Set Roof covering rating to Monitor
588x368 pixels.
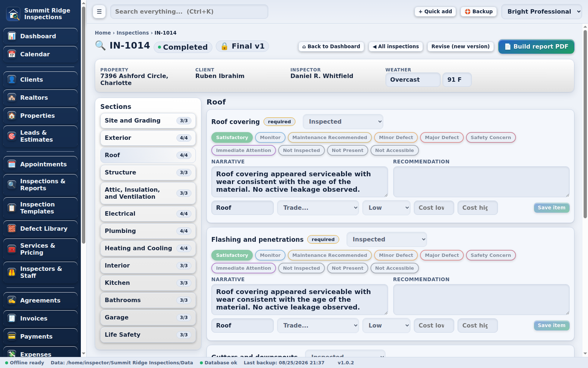click(x=270, y=137)
